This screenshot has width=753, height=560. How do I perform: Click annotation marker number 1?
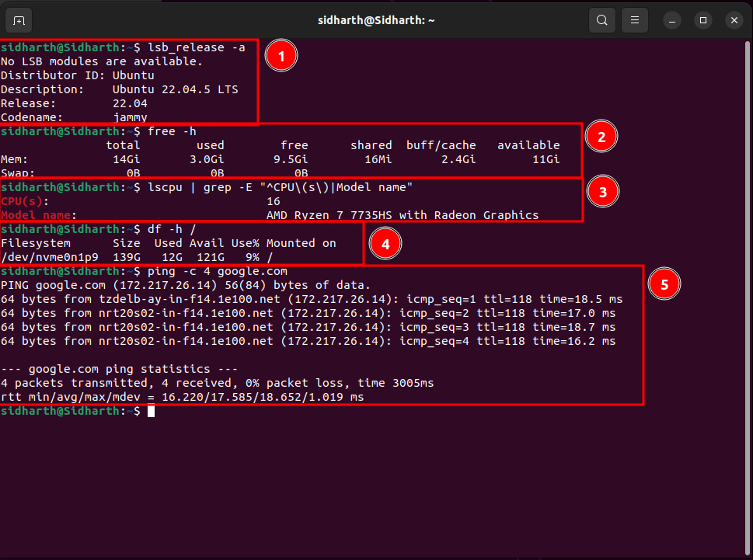click(x=281, y=55)
